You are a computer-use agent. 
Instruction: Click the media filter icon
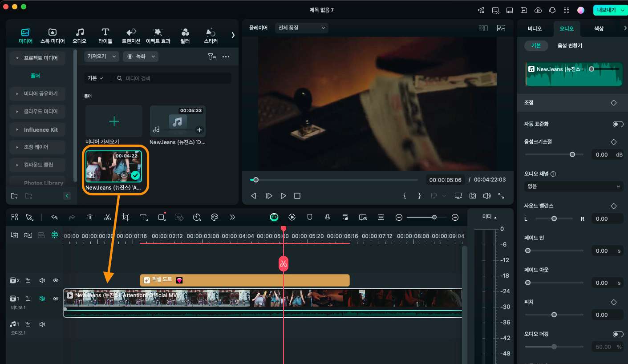coord(212,57)
